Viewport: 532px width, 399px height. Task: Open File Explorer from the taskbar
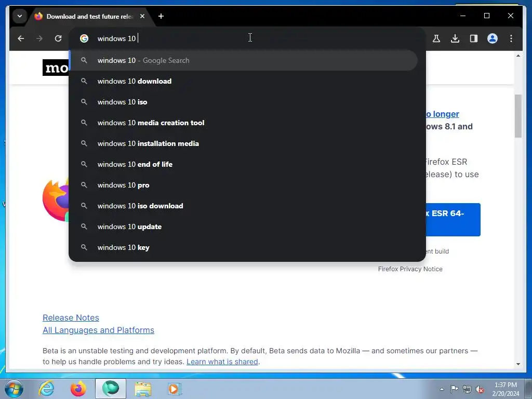143,389
